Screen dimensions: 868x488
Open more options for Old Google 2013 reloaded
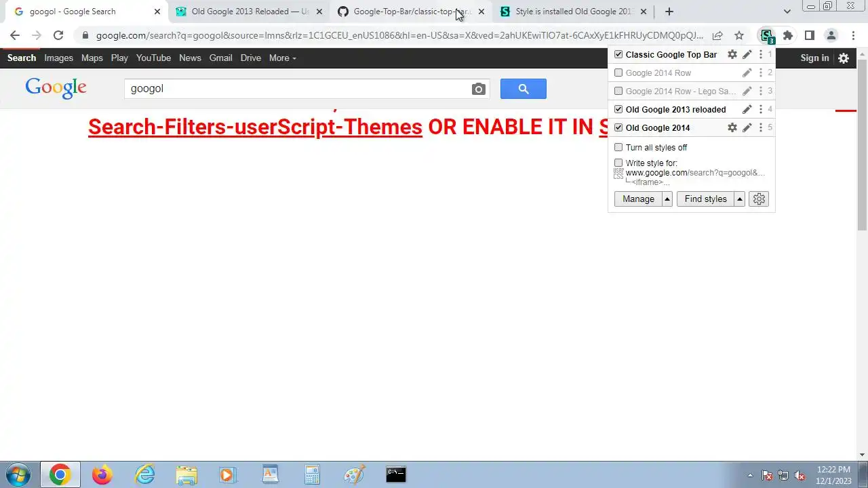[761, 109]
